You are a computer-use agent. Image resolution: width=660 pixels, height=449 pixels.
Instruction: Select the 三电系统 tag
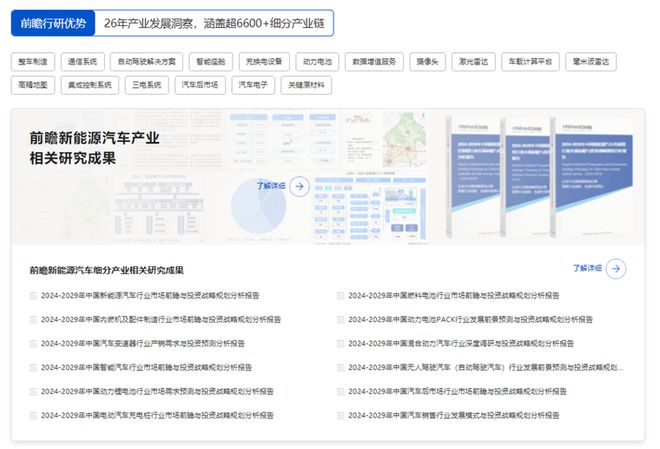[147, 85]
